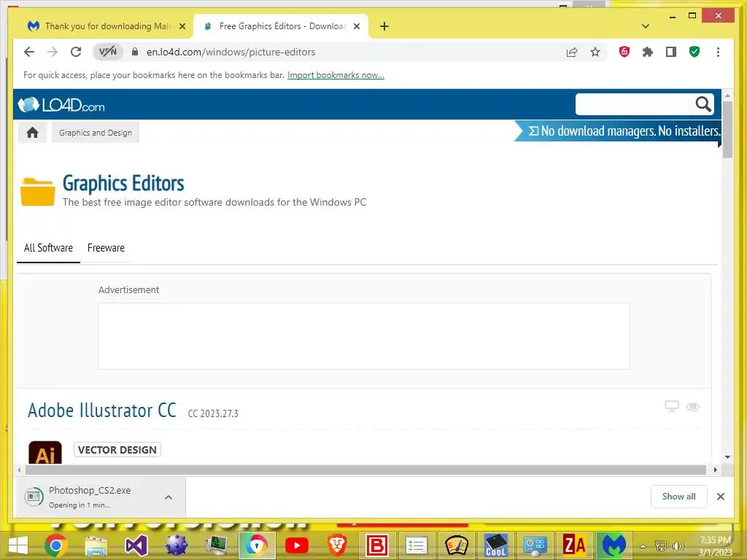Open a new browser tab
Screen dimensions: 747x560
click(x=384, y=26)
